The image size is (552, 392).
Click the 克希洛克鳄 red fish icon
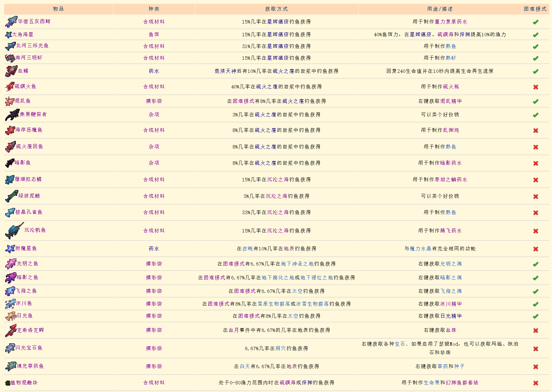(x=11, y=331)
